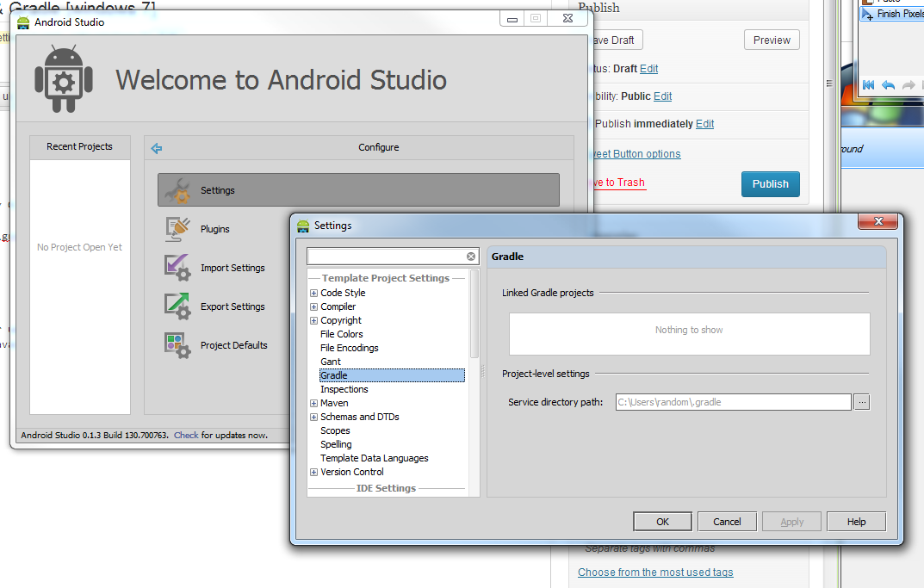Browse for the service directory path
This screenshot has height=588, width=924.
click(x=861, y=402)
